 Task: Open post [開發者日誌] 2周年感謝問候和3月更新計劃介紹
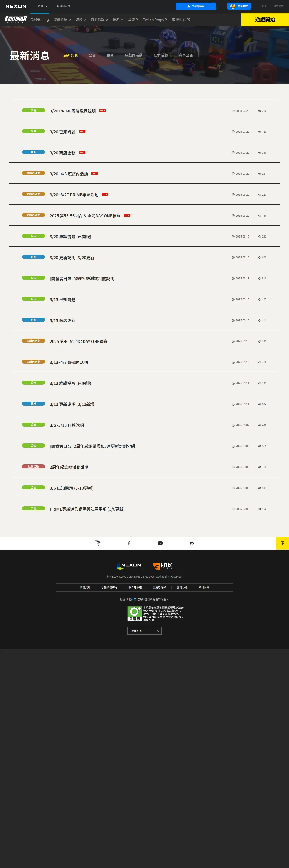click(x=93, y=446)
